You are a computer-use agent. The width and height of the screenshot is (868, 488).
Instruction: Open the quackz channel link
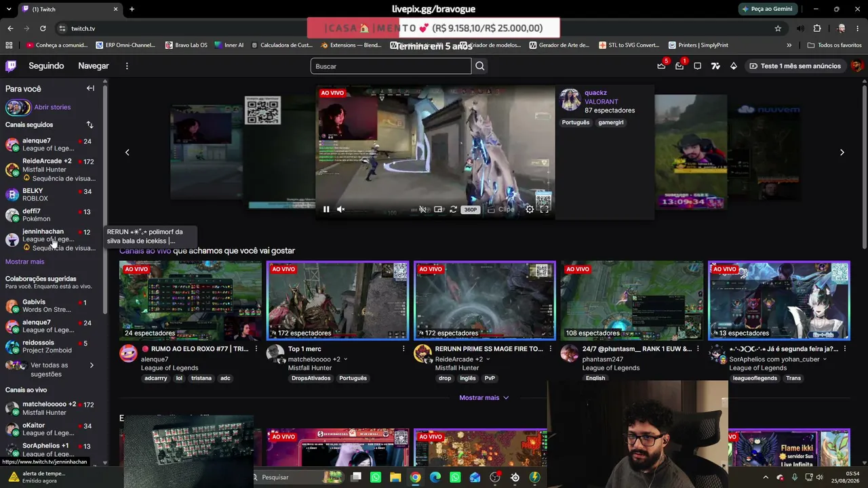(595, 93)
